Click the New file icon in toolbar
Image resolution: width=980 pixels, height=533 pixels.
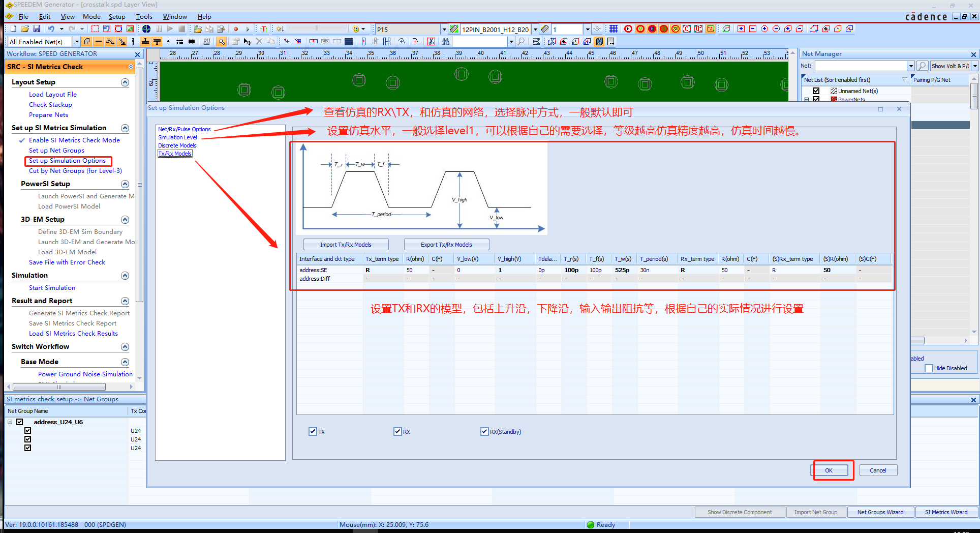pos(14,29)
